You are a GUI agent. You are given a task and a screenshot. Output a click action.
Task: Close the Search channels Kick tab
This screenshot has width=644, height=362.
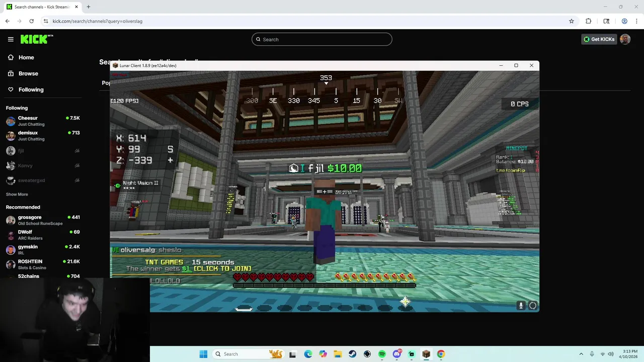pos(76,7)
